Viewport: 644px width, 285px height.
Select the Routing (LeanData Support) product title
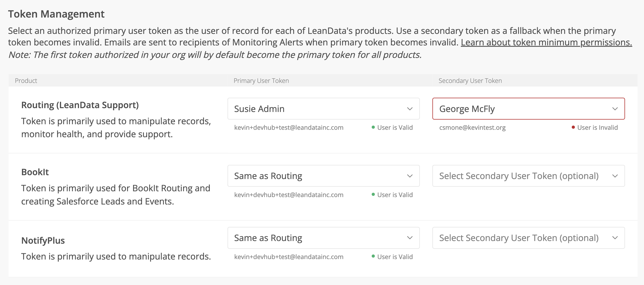[x=80, y=105]
